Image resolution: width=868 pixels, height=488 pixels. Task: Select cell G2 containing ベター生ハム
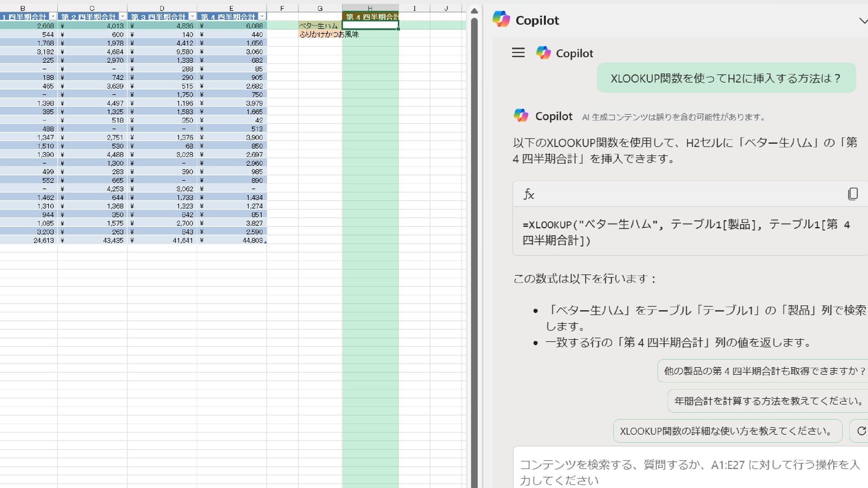pos(320,26)
